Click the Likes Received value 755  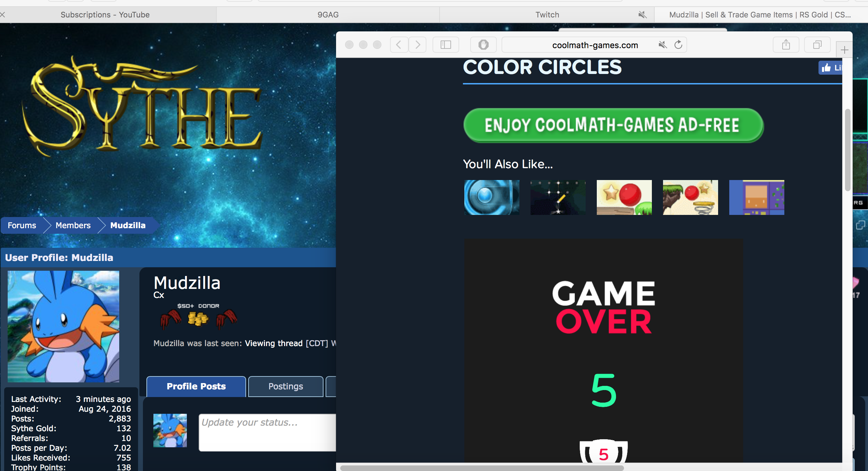(124, 458)
